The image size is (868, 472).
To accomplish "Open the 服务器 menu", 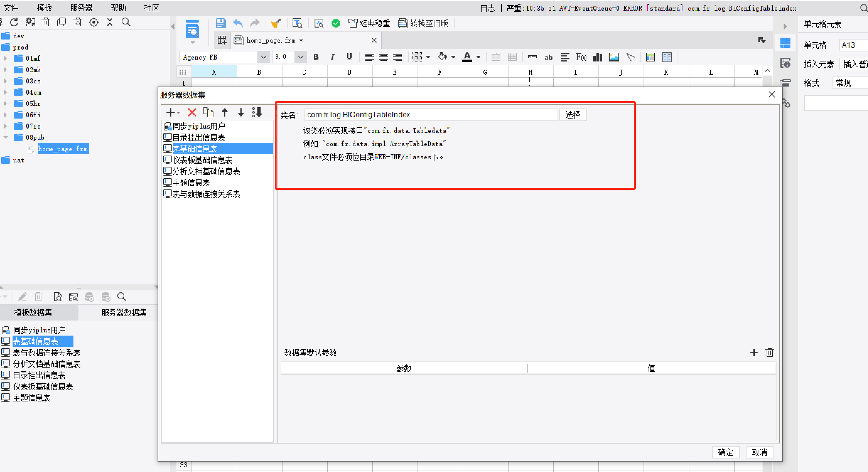I will (81, 8).
